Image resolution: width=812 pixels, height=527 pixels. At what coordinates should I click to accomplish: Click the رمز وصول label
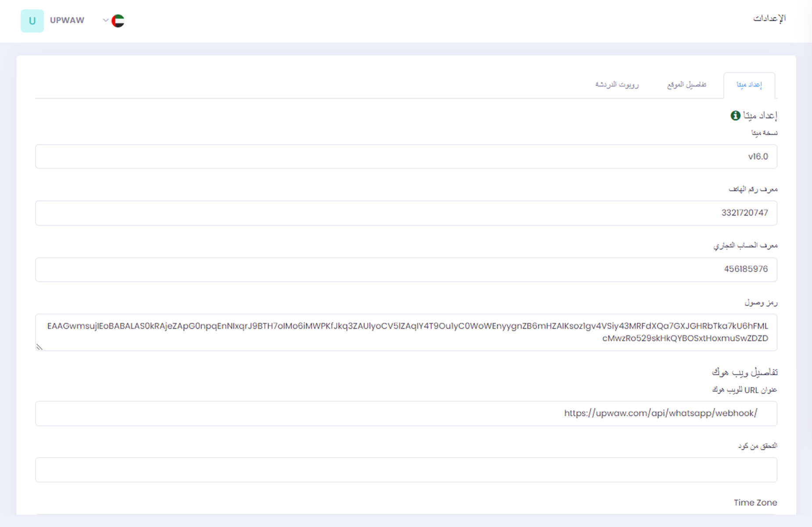[761, 302]
